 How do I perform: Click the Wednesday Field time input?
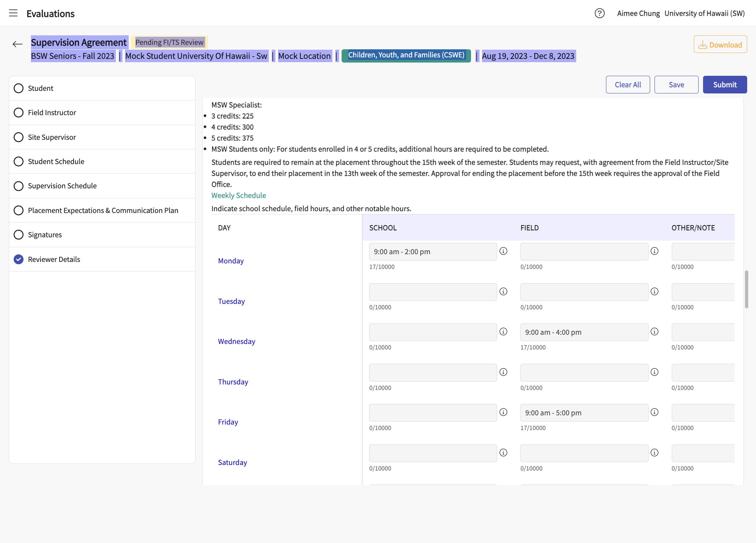coord(584,332)
